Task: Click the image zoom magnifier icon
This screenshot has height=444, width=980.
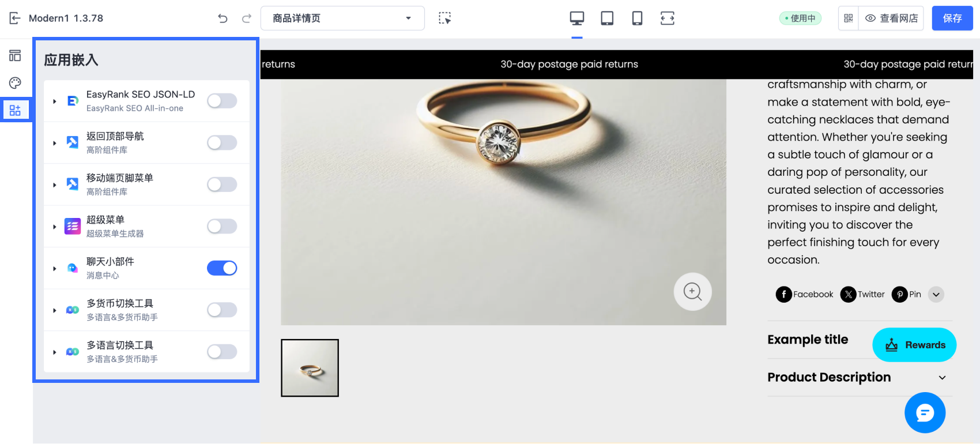Action: (x=693, y=292)
